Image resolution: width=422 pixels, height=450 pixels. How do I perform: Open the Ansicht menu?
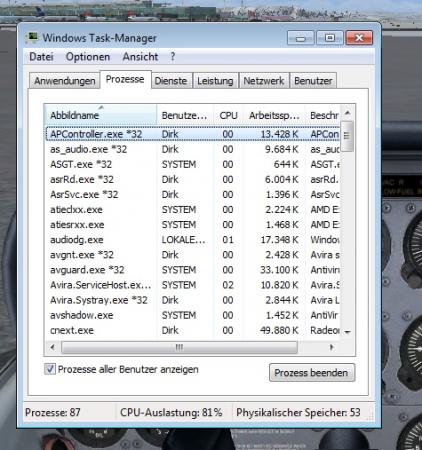pyautogui.click(x=140, y=57)
